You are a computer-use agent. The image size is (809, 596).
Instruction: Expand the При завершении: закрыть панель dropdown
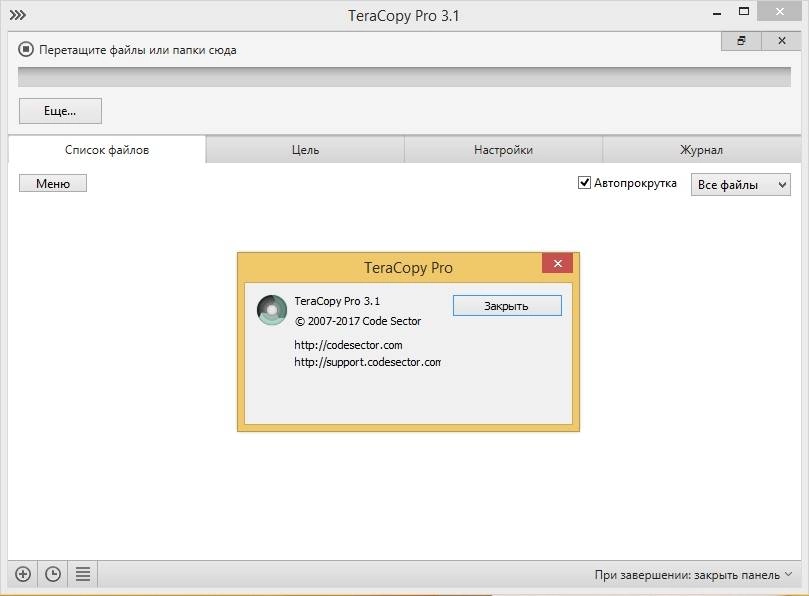[693, 574]
